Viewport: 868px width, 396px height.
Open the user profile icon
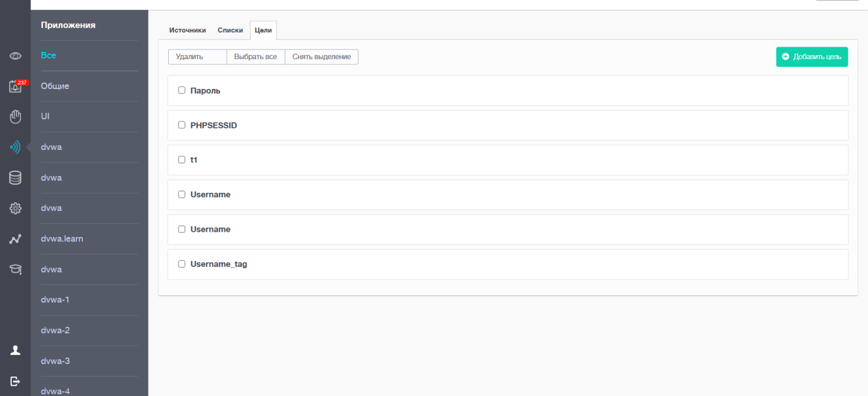click(15, 350)
